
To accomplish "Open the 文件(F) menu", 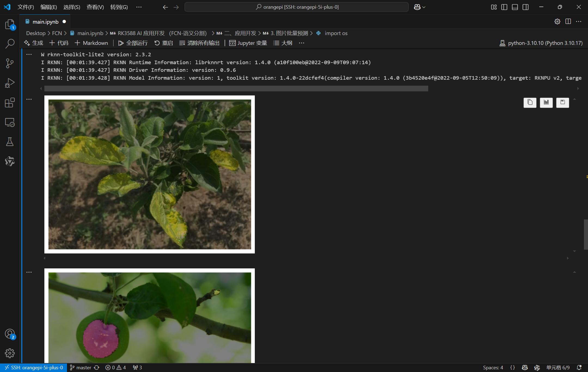I will 26,7.
